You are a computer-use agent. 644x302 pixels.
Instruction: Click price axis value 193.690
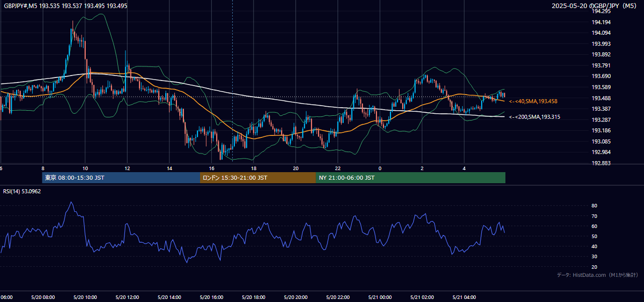click(x=601, y=76)
